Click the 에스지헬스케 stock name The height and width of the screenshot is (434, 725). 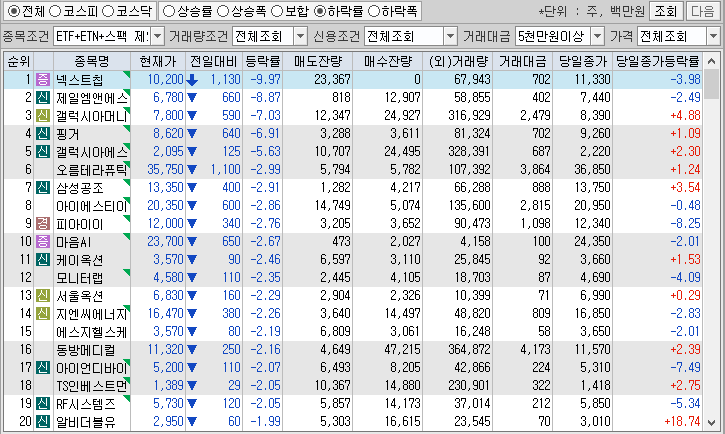(91, 332)
